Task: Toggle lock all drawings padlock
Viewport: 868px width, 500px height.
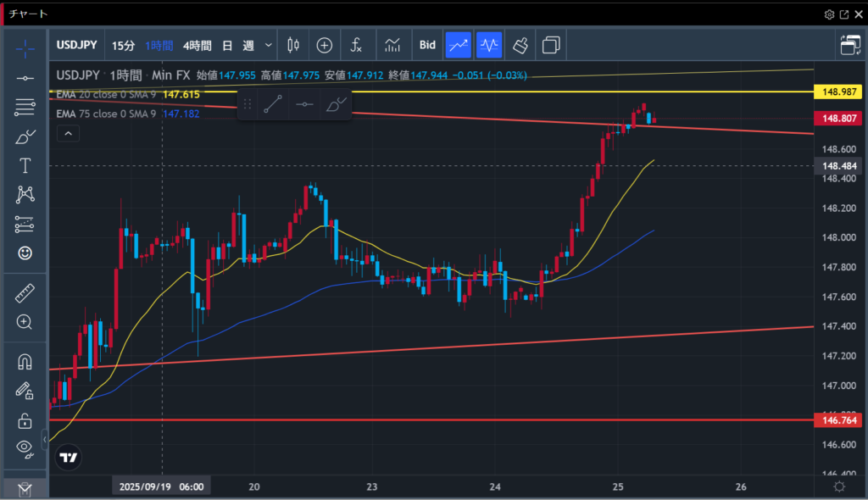Action: [25, 420]
